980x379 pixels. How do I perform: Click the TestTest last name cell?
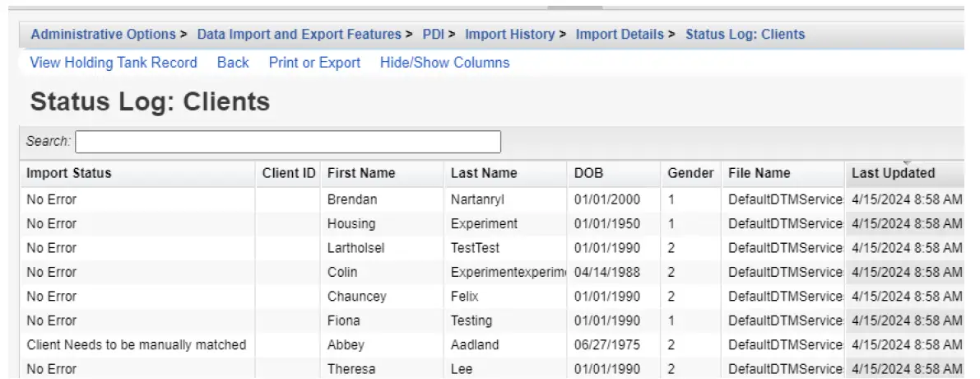click(x=506, y=248)
